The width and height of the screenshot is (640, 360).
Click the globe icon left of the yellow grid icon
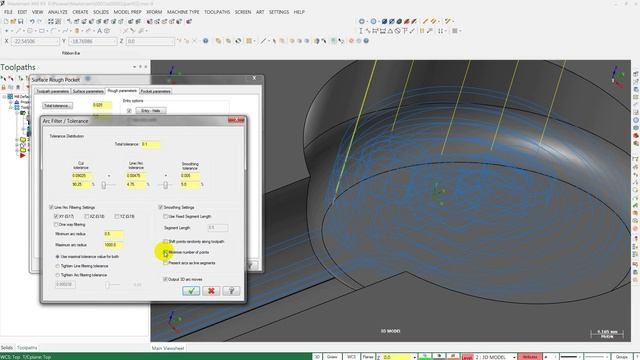238,41
